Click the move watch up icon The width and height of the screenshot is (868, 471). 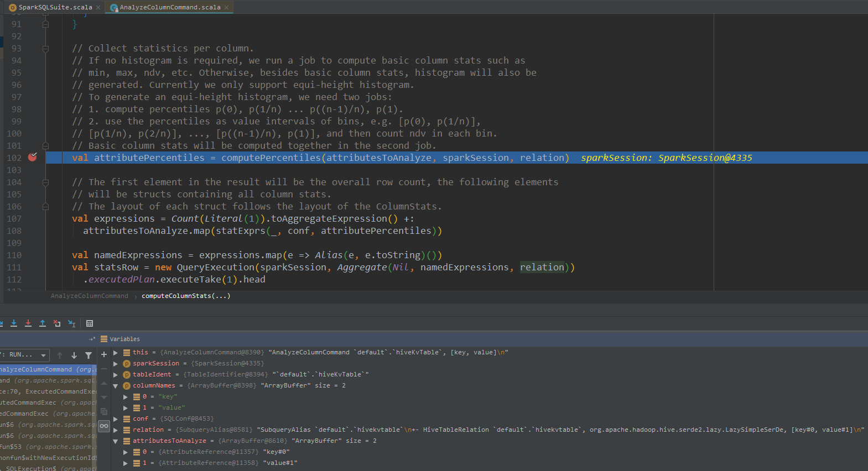[103, 383]
